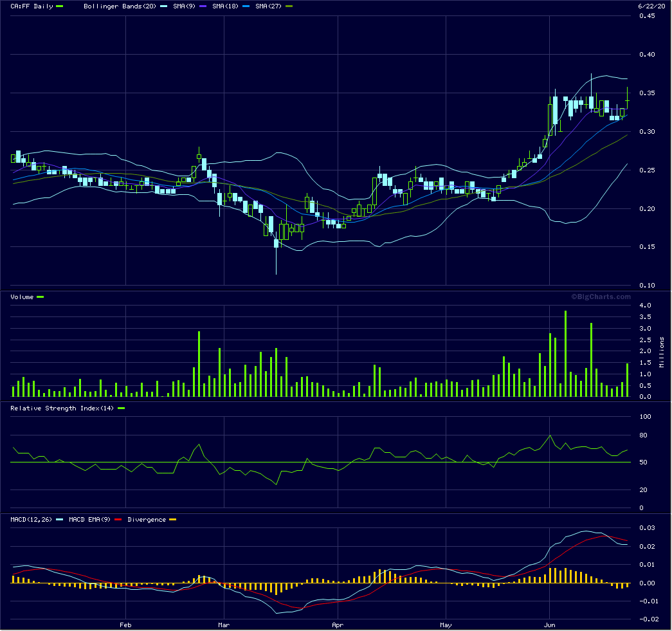672x631 pixels.
Task: Click the Feb month label
Action: tap(125, 625)
